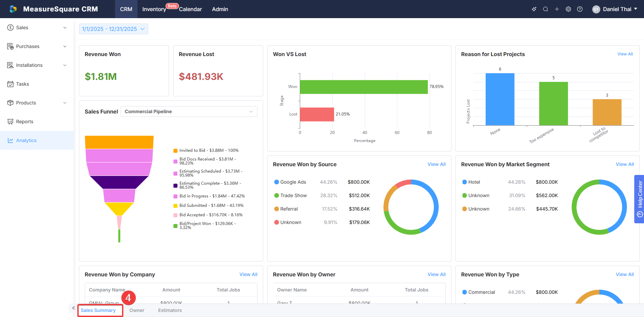Click the orange Lost to competitor bar
The width and height of the screenshot is (644, 317).
tap(607, 112)
